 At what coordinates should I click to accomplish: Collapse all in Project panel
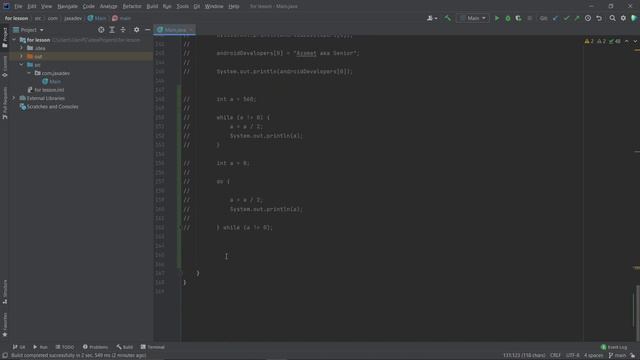(x=123, y=30)
